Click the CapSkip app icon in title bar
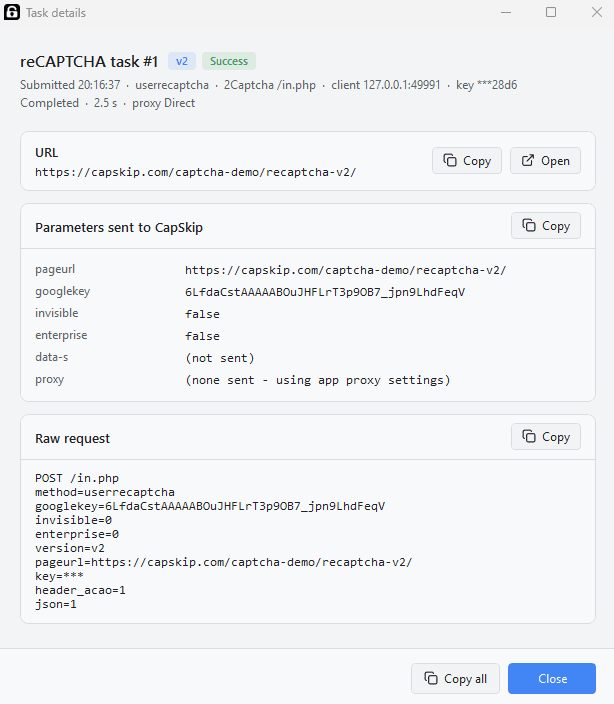 12,12
